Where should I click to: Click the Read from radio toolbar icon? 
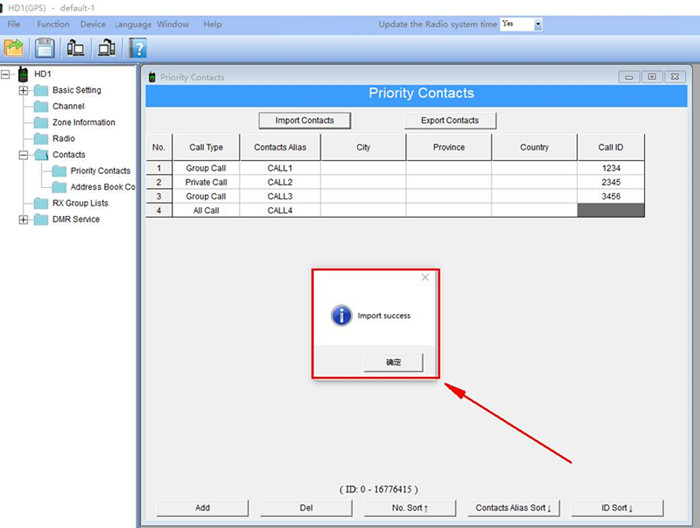[76, 47]
